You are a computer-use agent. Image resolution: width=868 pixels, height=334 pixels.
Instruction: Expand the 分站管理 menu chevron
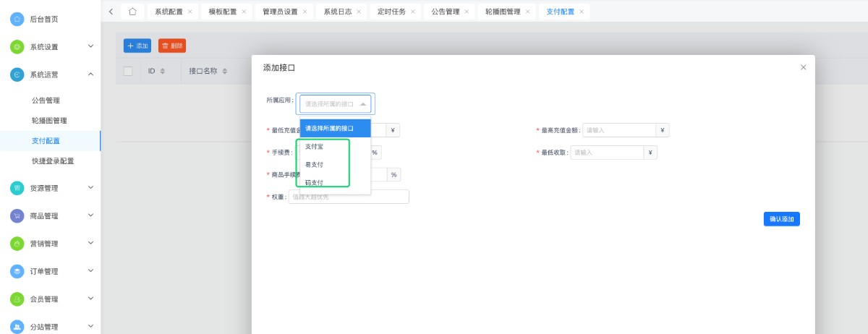(x=90, y=325)
